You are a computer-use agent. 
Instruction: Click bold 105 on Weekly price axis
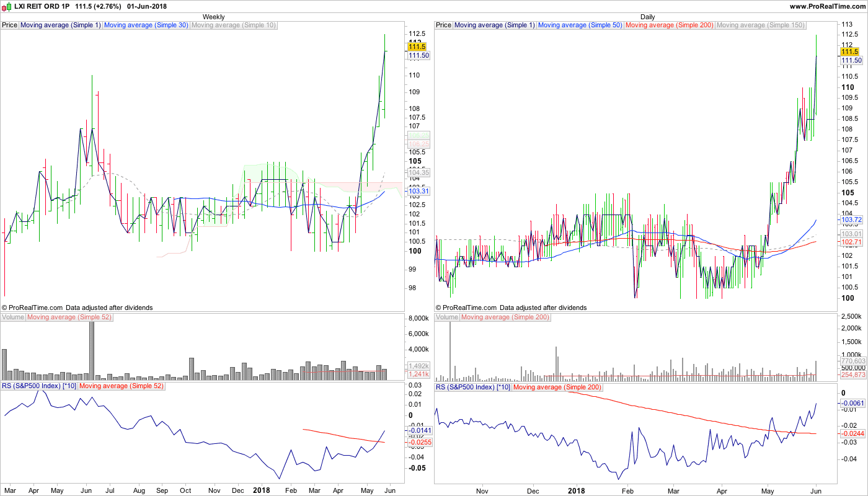point(415,161)
